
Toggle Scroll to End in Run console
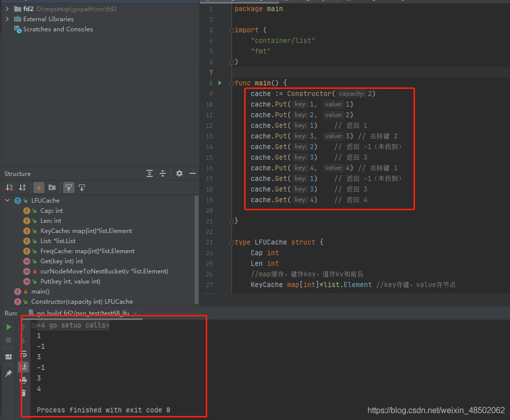24,367
